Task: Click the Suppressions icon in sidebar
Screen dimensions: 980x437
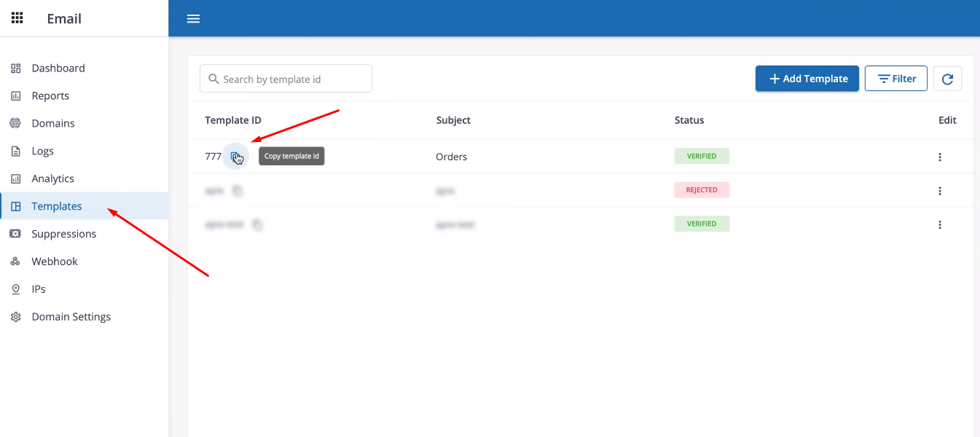Action: point(16,235)
